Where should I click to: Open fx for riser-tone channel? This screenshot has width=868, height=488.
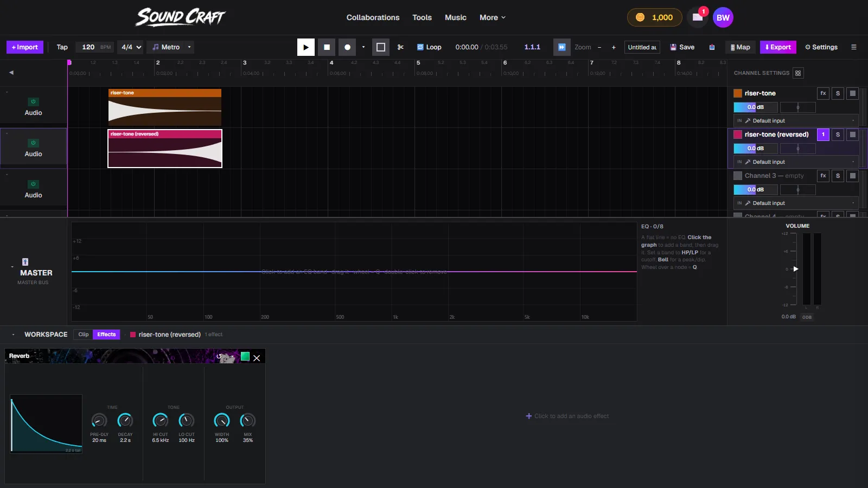[823, 93]
